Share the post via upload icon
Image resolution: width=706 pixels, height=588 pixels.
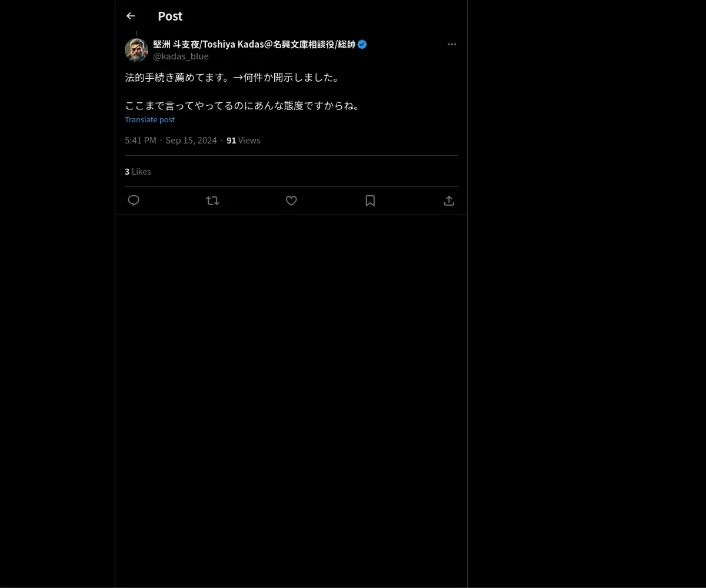(x=449, y=201)
